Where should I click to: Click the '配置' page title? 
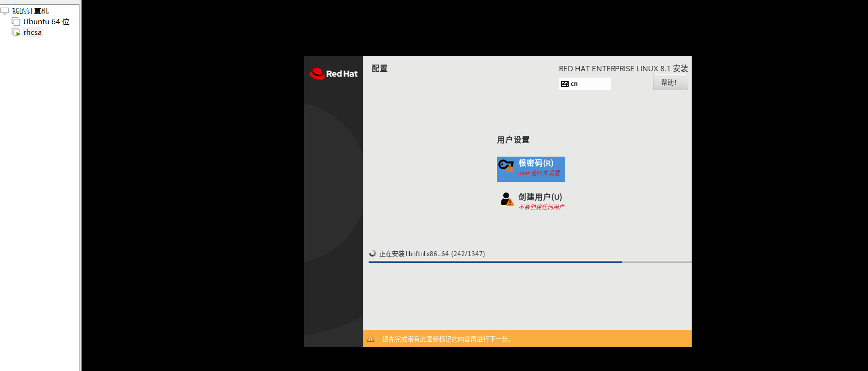click(x=380, y=68)
